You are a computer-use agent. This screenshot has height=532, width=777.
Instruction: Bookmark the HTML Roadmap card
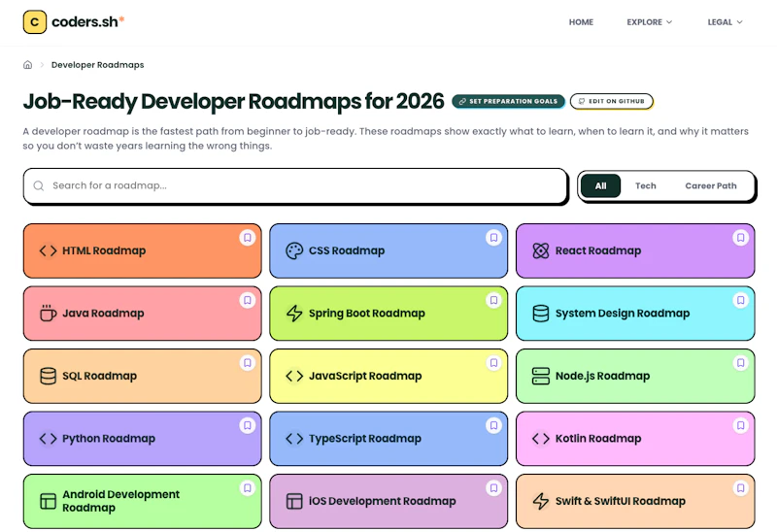click(248, 238)
